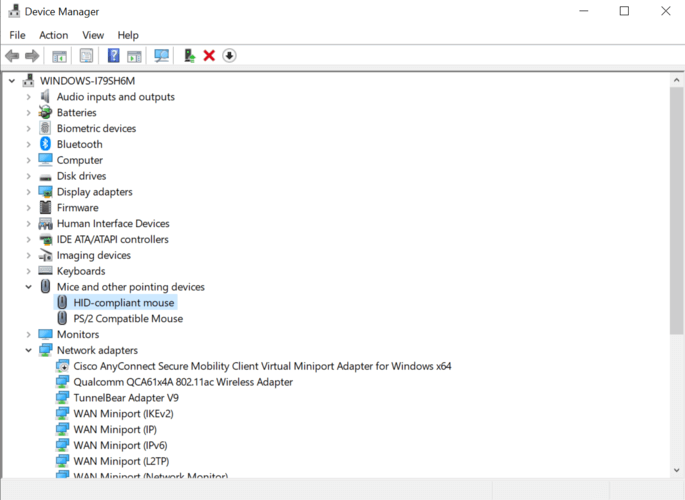Click the Cisco AnyConnect adapter icon

tap(62, 366)
